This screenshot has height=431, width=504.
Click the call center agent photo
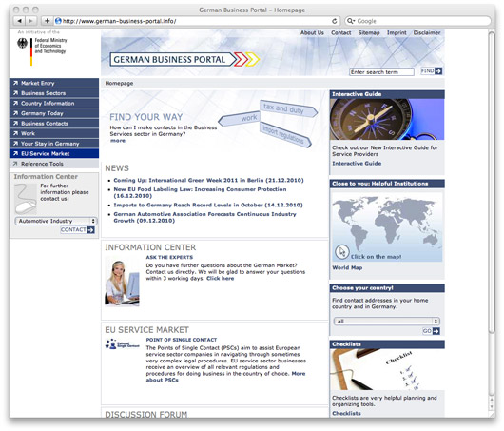[122, 283]
